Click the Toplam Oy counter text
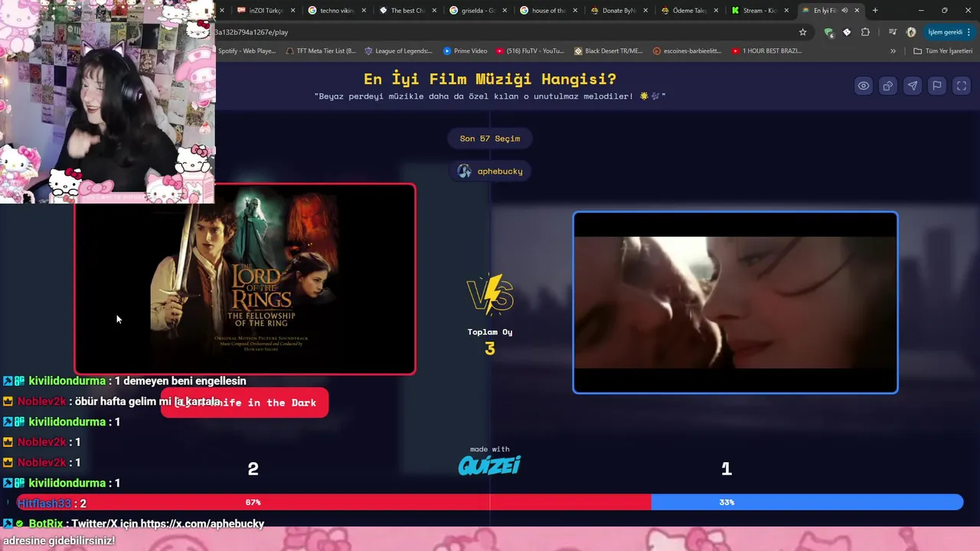 coord(490,332)
